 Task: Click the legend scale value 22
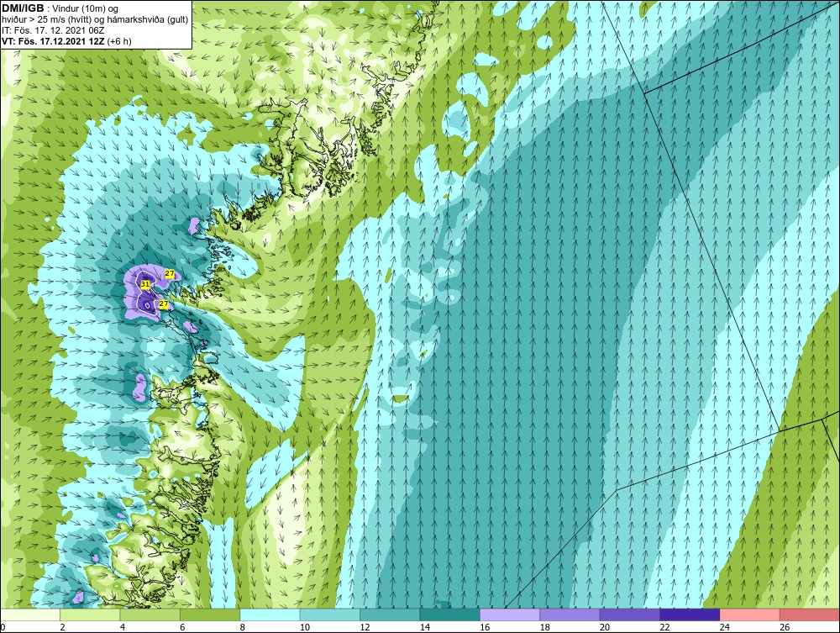pyautogui.click(x=664, y=627)
